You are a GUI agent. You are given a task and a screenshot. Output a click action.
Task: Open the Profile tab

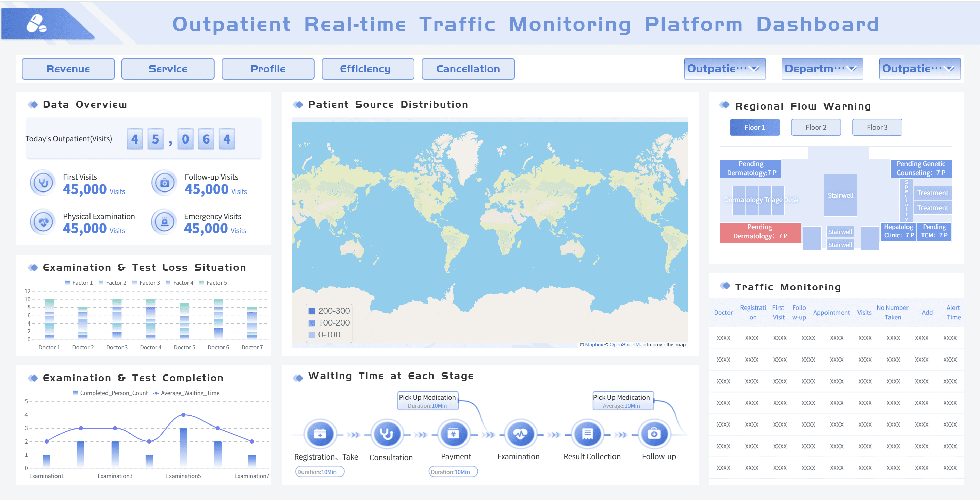tap(268, 69)
